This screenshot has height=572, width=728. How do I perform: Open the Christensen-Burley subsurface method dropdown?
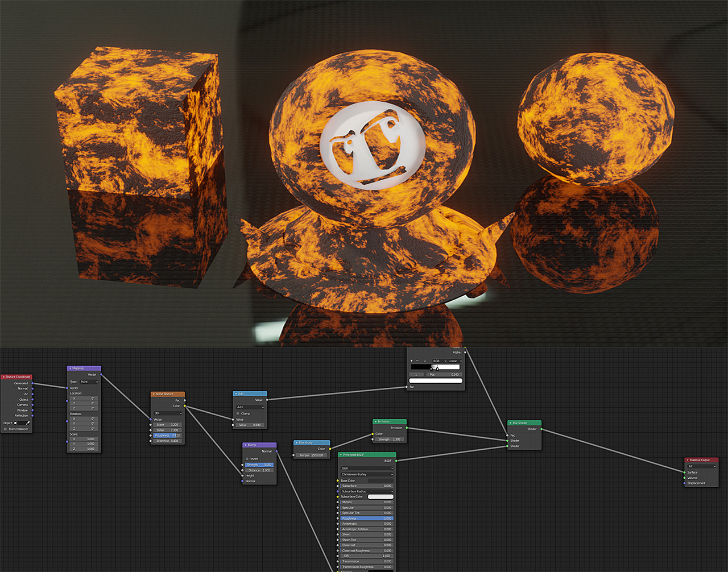click(367, 474)
